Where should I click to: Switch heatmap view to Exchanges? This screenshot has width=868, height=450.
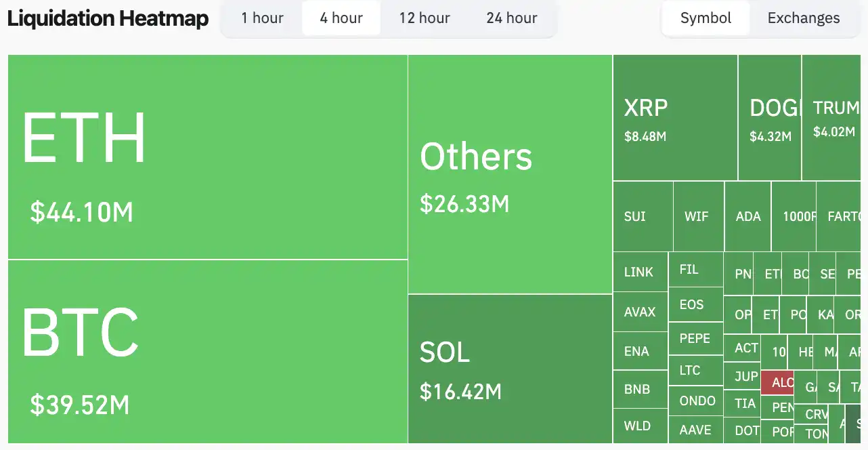coord(804,18)
